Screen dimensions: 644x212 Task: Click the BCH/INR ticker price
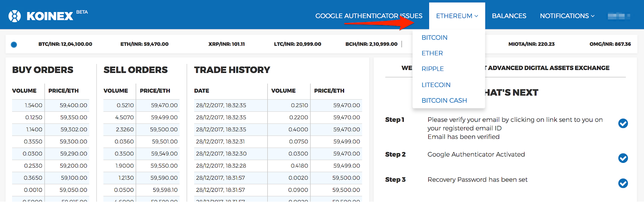pyautogui.click(x=372, y=44)
